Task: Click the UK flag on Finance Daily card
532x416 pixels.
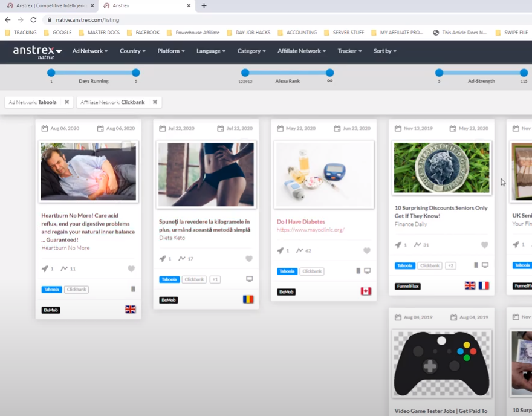Action: coord(470,285)
